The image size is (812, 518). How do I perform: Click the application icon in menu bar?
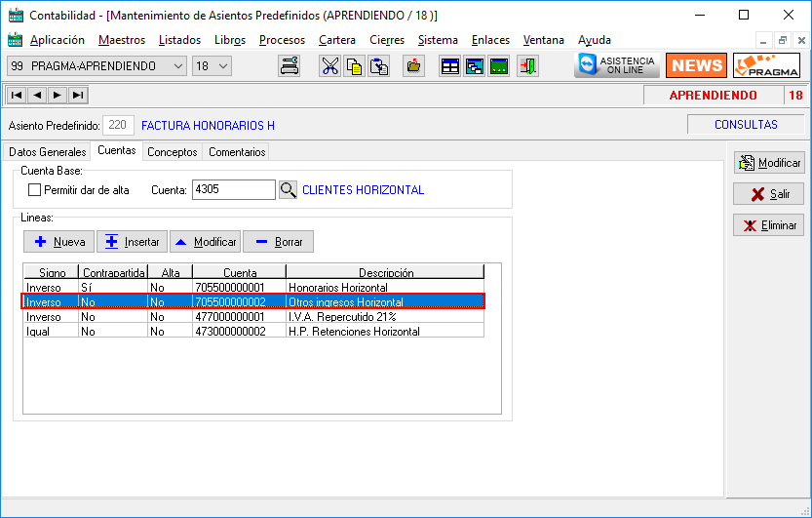click(15, 40)
